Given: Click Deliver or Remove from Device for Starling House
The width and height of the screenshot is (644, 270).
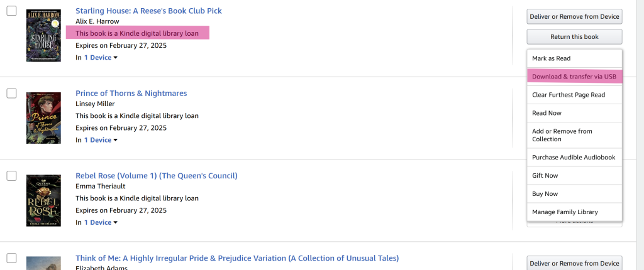Looking at the screenshot, I should pyautogui.click(x=574, y=16).
